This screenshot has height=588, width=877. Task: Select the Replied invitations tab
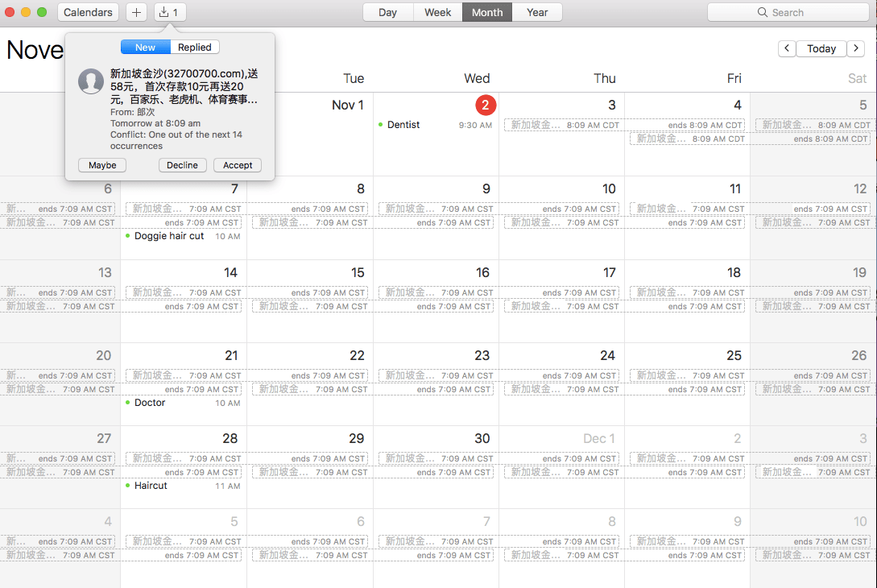point(195,48)
